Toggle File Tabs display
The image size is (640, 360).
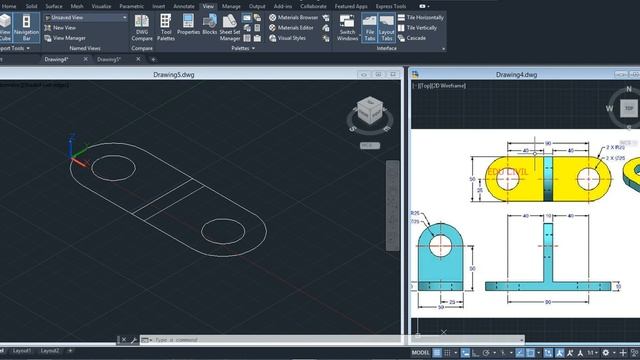(x=369, y=27)
